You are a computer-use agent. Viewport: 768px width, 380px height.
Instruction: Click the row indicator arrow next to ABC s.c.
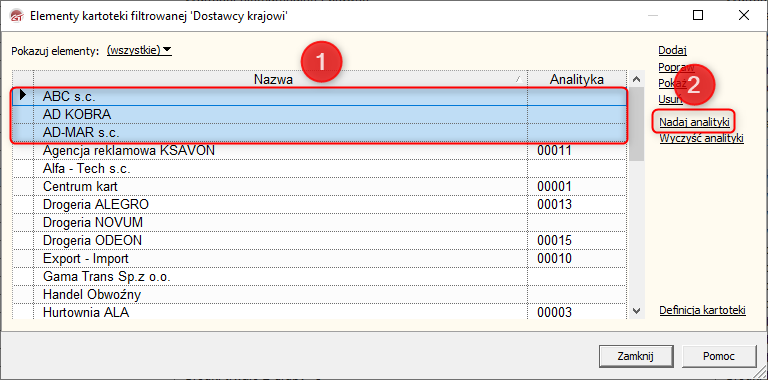tap(23, 95)
